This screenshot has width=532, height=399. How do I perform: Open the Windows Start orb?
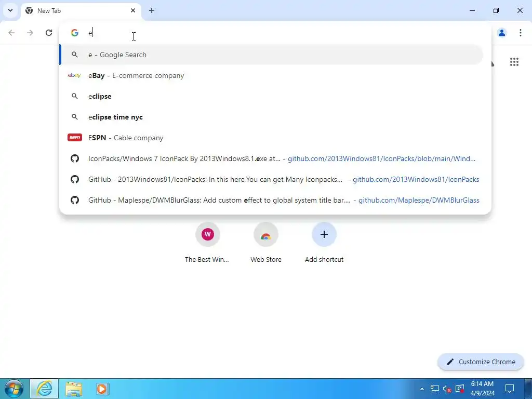(x=14, y=389)
